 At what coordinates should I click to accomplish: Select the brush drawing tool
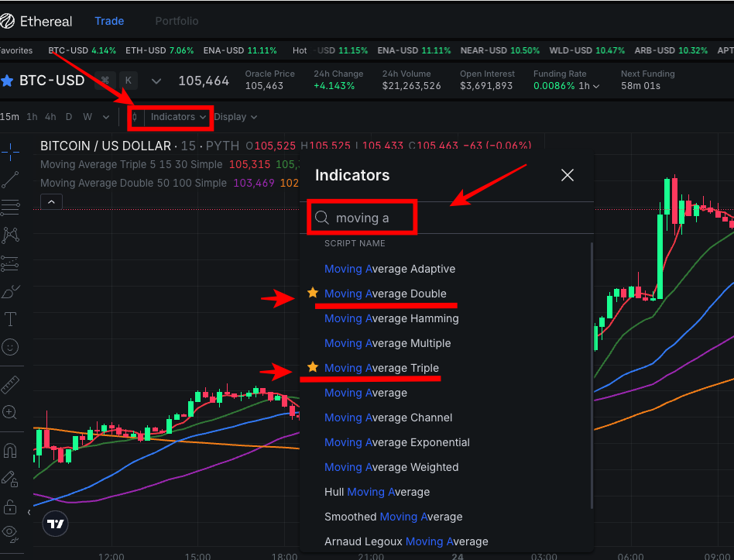click(10, 292)
